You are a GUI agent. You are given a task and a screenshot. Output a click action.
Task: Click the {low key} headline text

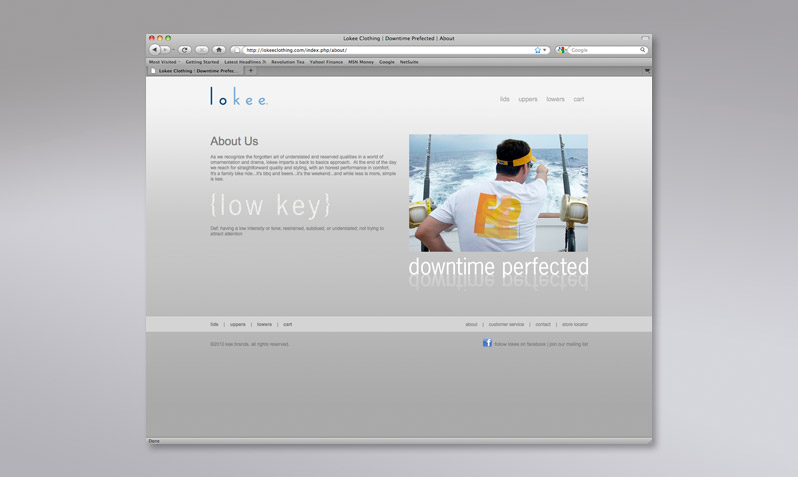click(270, 206)
